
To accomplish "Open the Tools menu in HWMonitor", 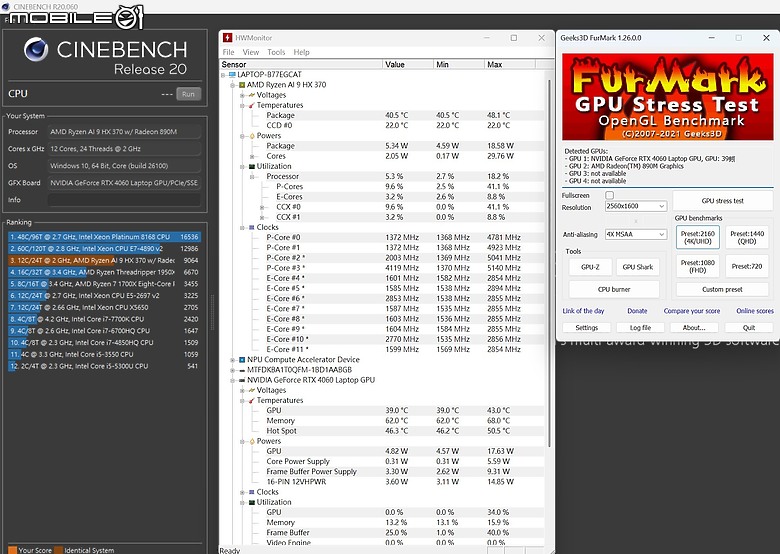I will tap(276, 52).
